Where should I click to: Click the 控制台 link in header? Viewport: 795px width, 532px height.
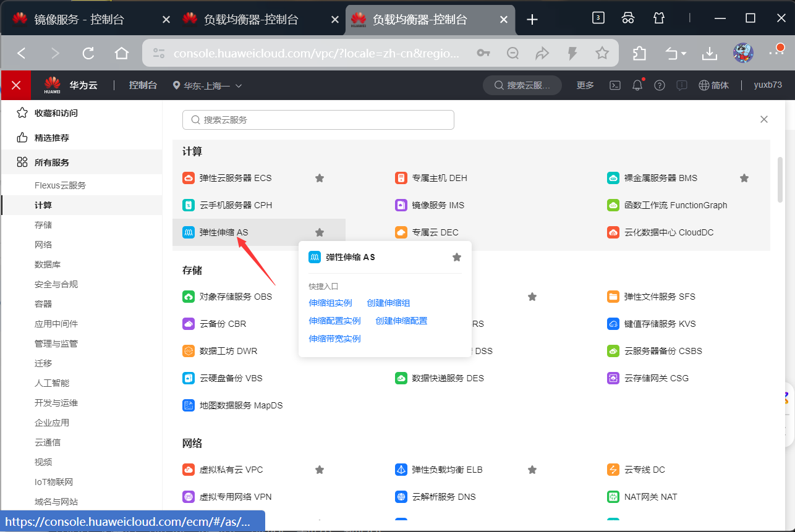tap(143, 85)
